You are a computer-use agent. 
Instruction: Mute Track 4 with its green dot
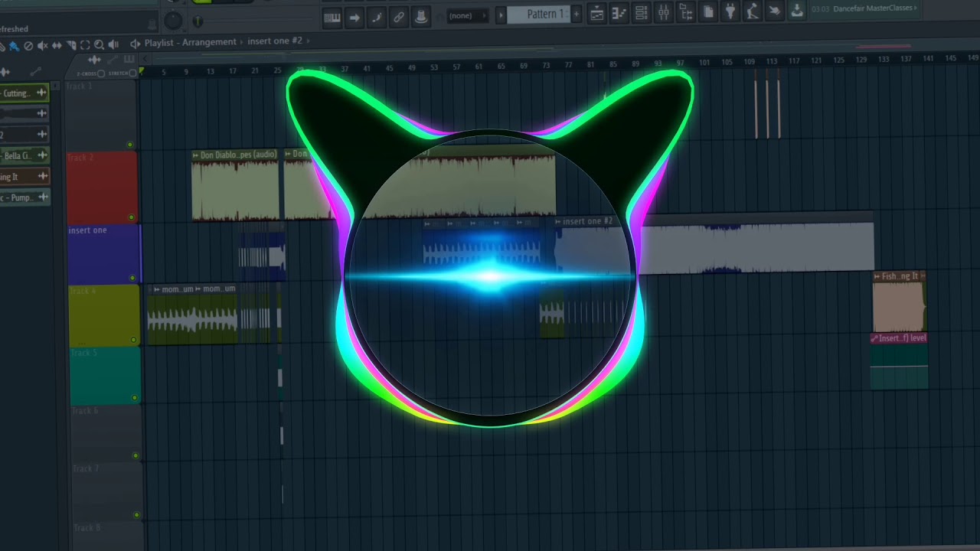tap(133, 340)
